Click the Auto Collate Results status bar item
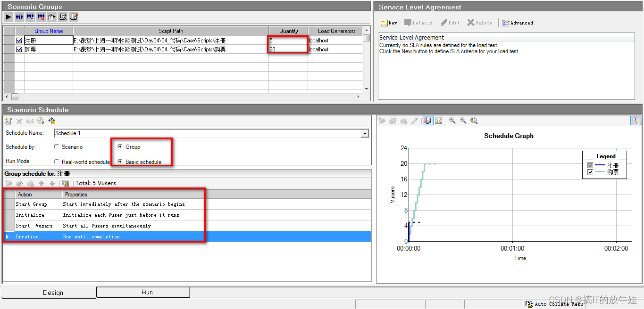 click(x=555, y=304)
